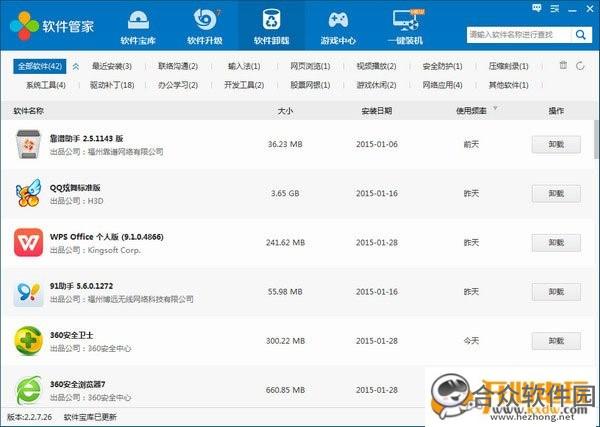Click the 靠谱助手 app icon
Image resolution: width=600 pixels, height=427 pixels.
click(x=28, y=144)
